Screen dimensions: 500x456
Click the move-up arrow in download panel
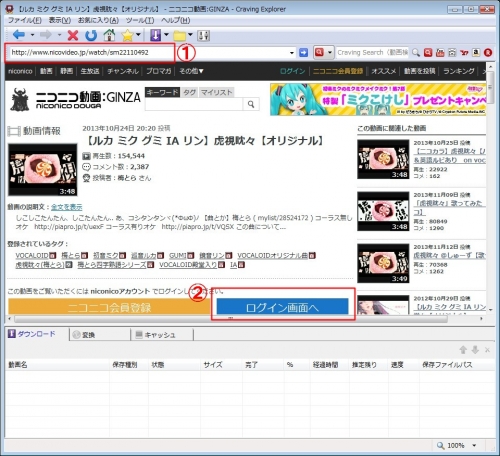click(x=463, y=350)
